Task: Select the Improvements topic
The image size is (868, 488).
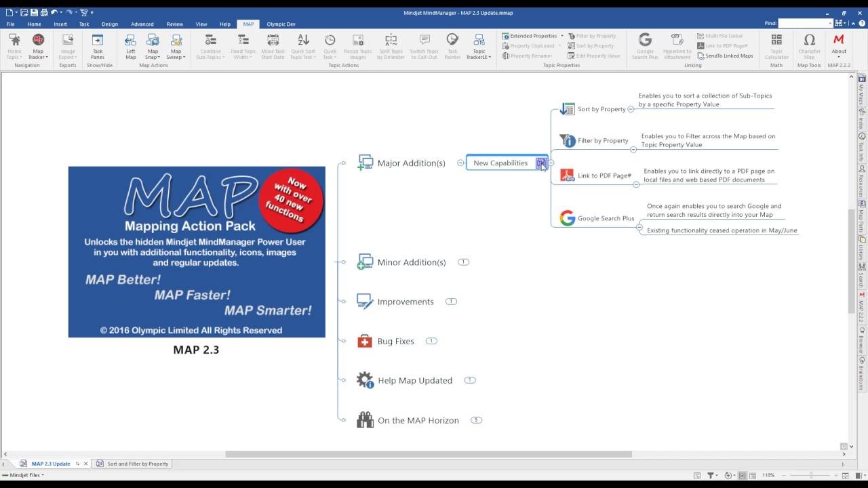Action: point(405,302)
